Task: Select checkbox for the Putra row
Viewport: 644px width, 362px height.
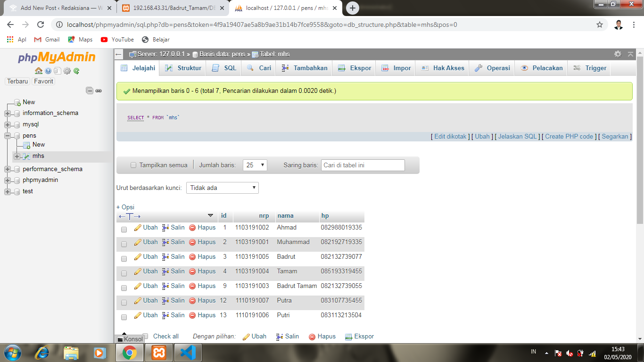Action: pyautogui.click(x=124, y=303)
